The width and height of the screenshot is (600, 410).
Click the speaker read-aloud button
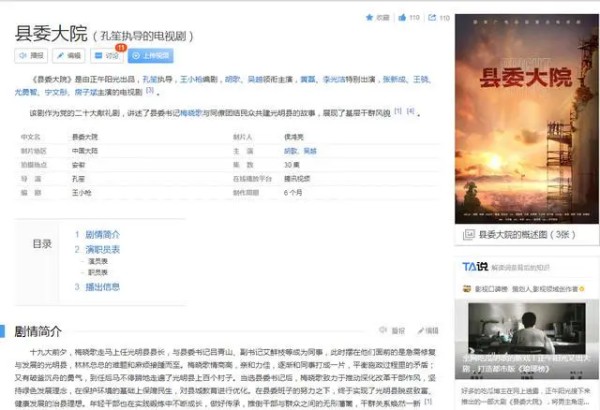coord(31,56)
